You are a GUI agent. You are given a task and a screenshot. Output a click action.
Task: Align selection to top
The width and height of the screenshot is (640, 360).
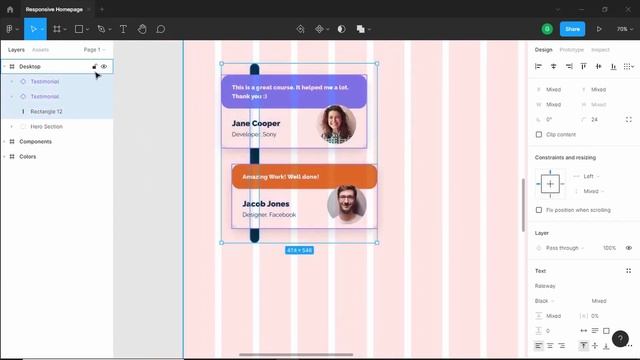(584, 66)
